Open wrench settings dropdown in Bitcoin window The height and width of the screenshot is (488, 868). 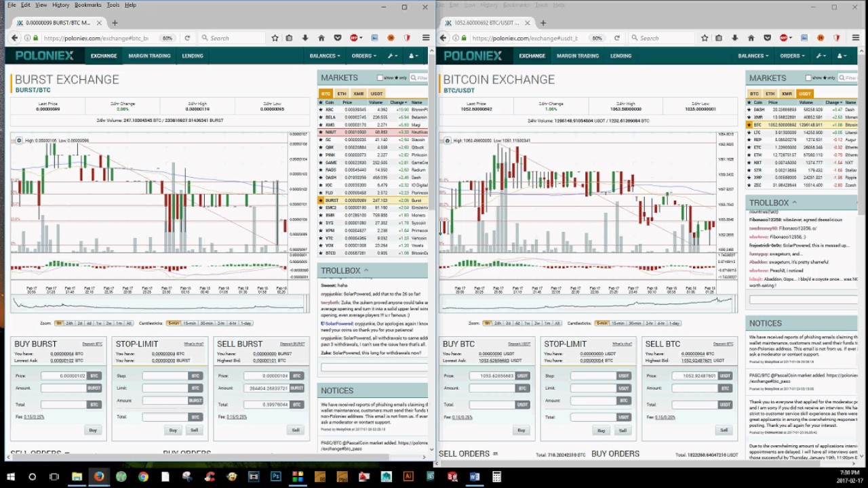(x=821, y=56)
